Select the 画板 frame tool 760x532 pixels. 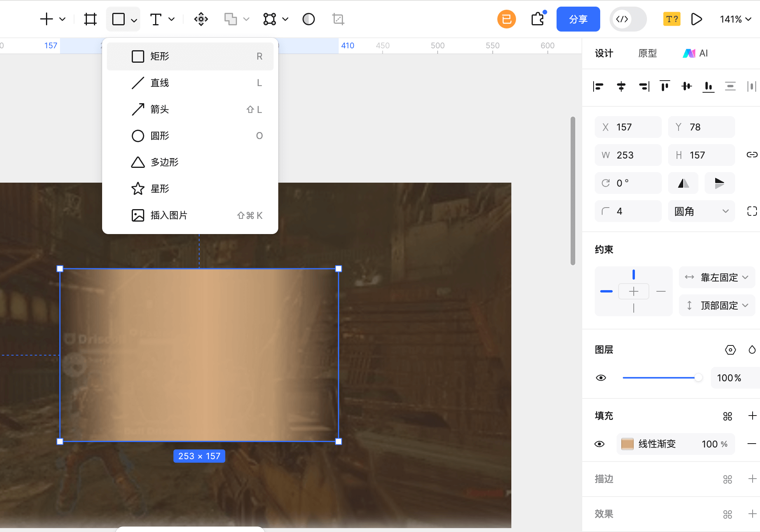(90, 19)
